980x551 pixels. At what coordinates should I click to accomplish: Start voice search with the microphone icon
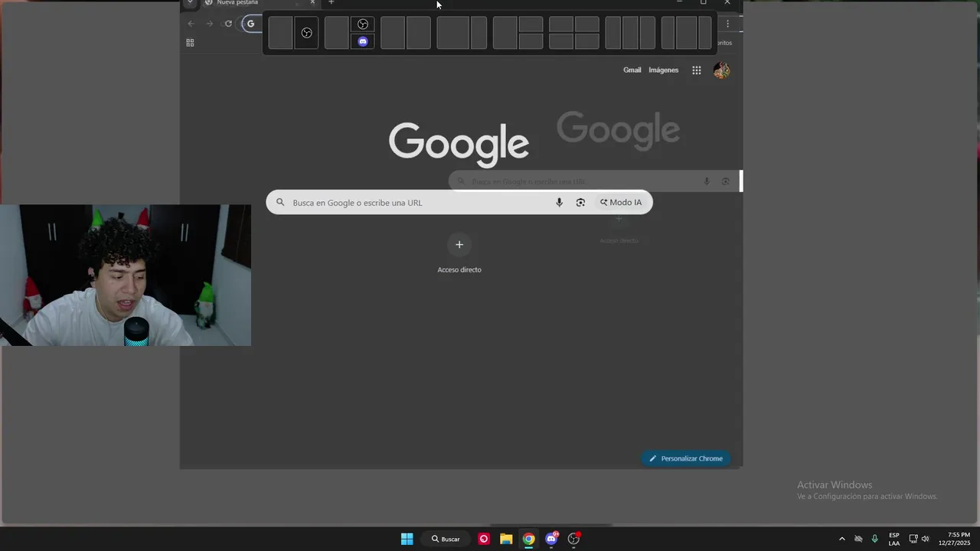pyautogui.click(x=560, y=203)
